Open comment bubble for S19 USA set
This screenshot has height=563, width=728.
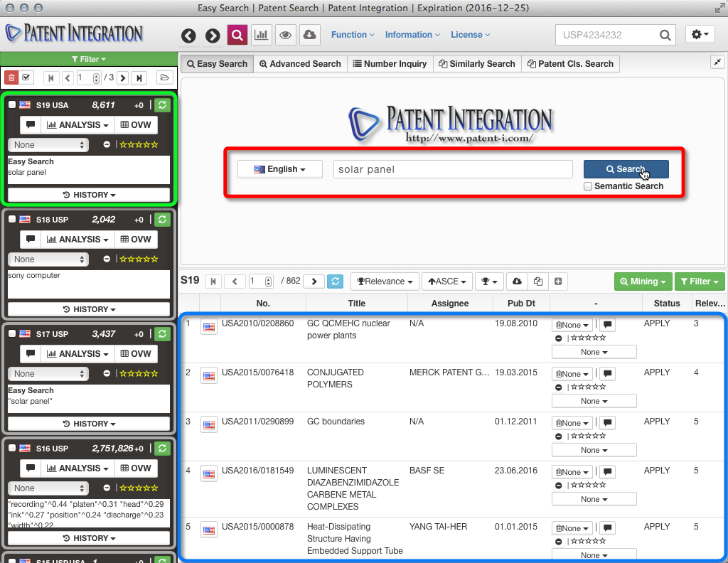click(31, 125)
